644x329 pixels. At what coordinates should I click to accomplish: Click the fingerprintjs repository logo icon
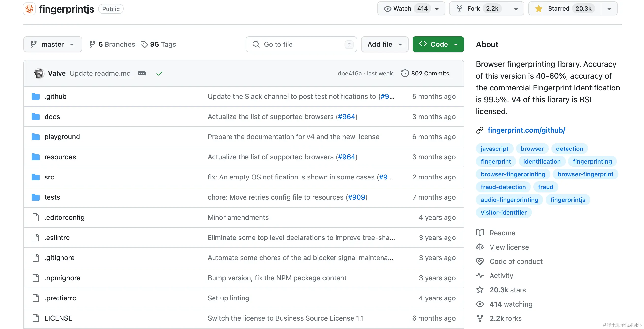click(x=29, y=9)
